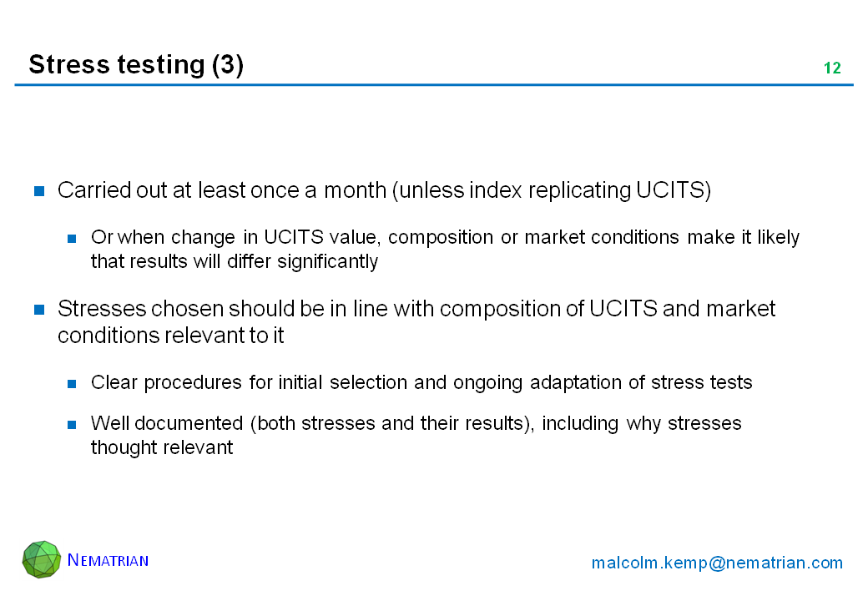Click the text 'that results will differ significantly'
This screenshot has width=868, height=601.
coord(235,262)
